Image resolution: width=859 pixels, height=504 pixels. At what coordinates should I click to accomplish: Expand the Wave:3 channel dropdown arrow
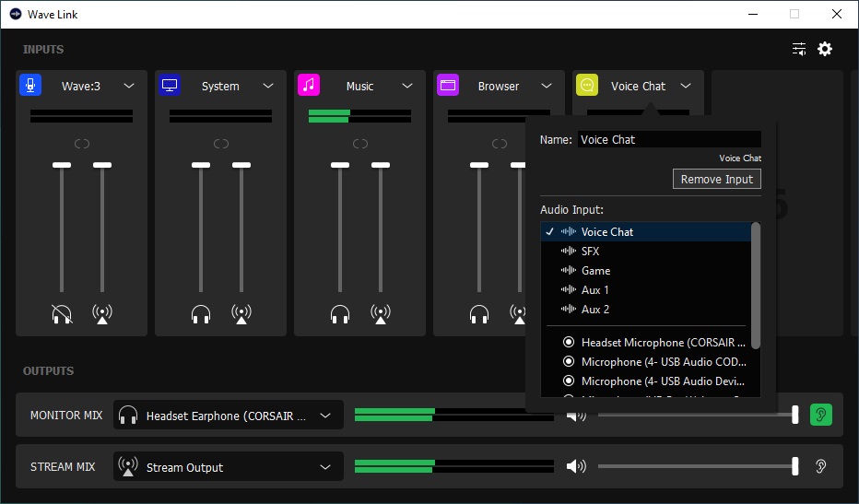point(129,86)
